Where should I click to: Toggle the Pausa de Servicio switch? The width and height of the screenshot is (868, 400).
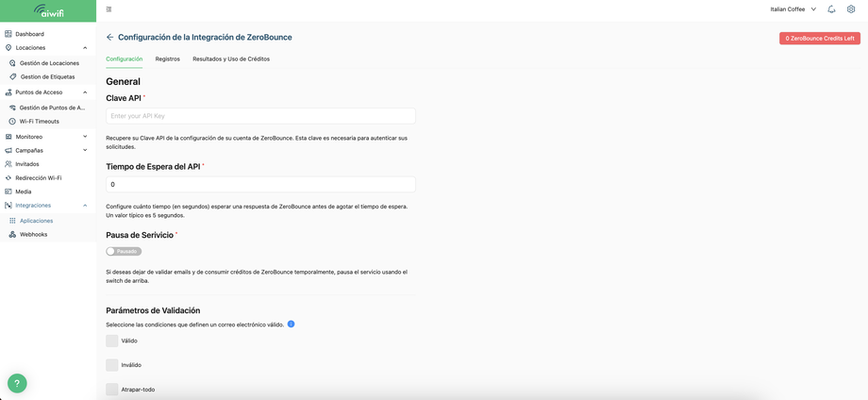124,251
